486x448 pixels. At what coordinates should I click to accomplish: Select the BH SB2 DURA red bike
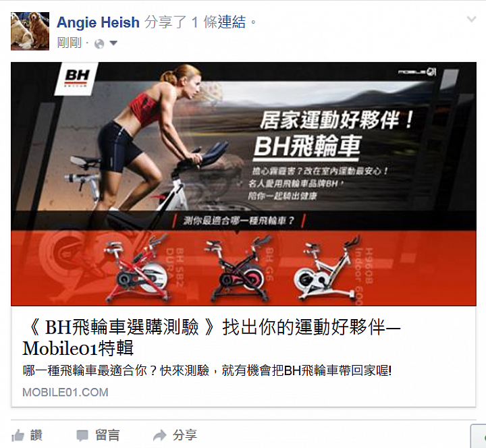(x=138, y=269)
